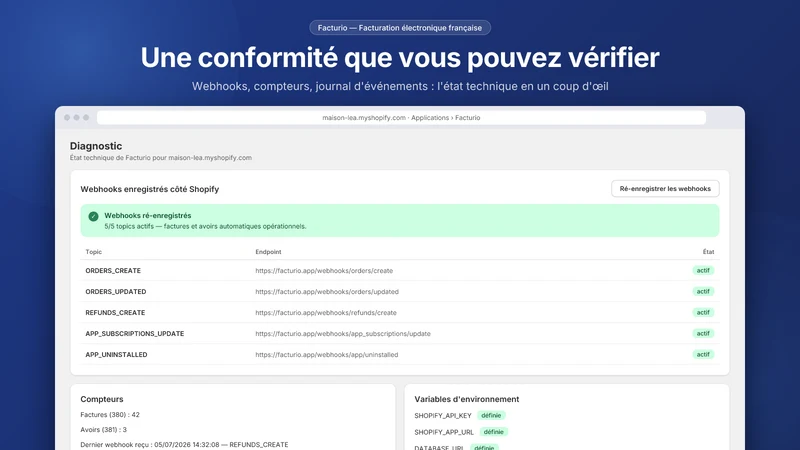This screenshot has width=800, height=450.
Task: Click the browser address bar with maison-lea.myshopify.com
Action: tap(401, 118)
